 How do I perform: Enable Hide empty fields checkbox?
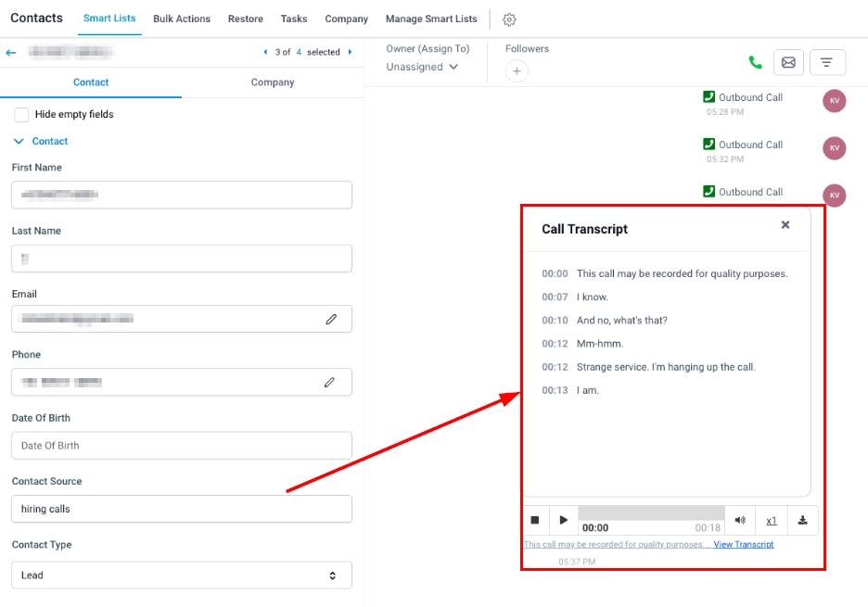21,115
